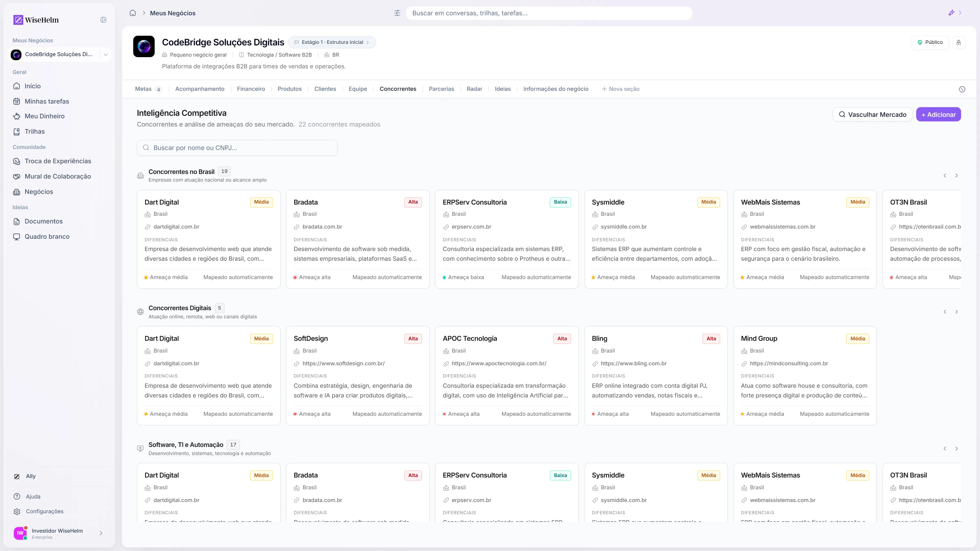Screen dimensions: 980x551
Task: Focus Buscar por nome ou CNPJ field
Action: tap(237, 148)
